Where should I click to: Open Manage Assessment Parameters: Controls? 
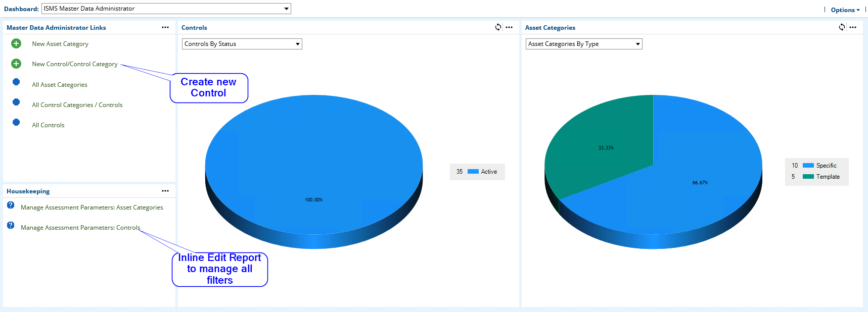pos(80,228)
